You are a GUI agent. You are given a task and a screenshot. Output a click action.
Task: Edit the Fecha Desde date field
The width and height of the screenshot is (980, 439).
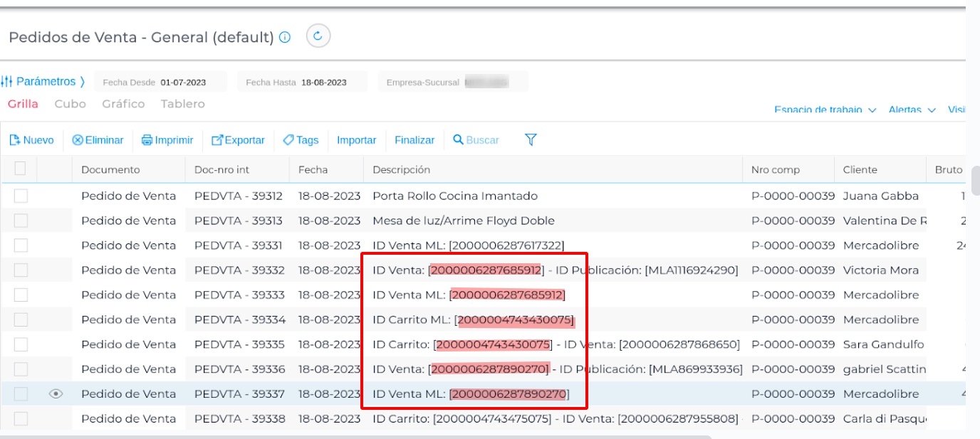coord(161,82)
